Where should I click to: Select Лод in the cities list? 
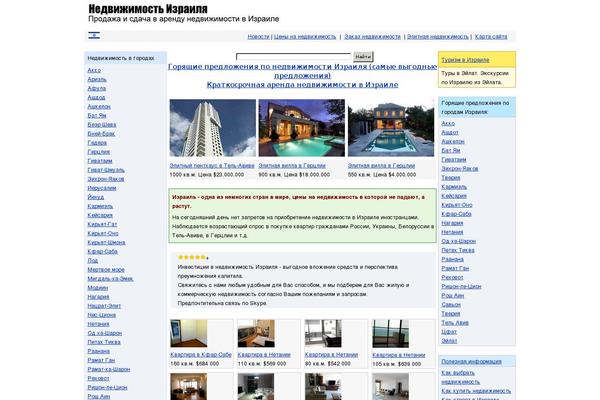coord(93,261)
